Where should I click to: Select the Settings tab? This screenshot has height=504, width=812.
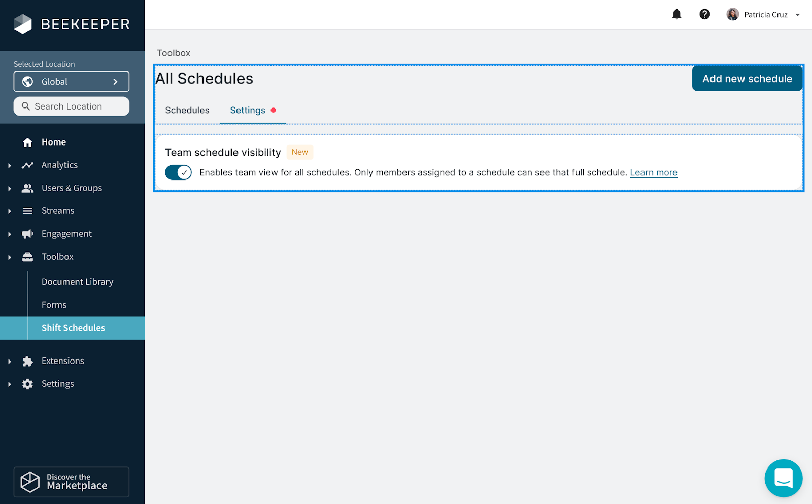(248, 110)
